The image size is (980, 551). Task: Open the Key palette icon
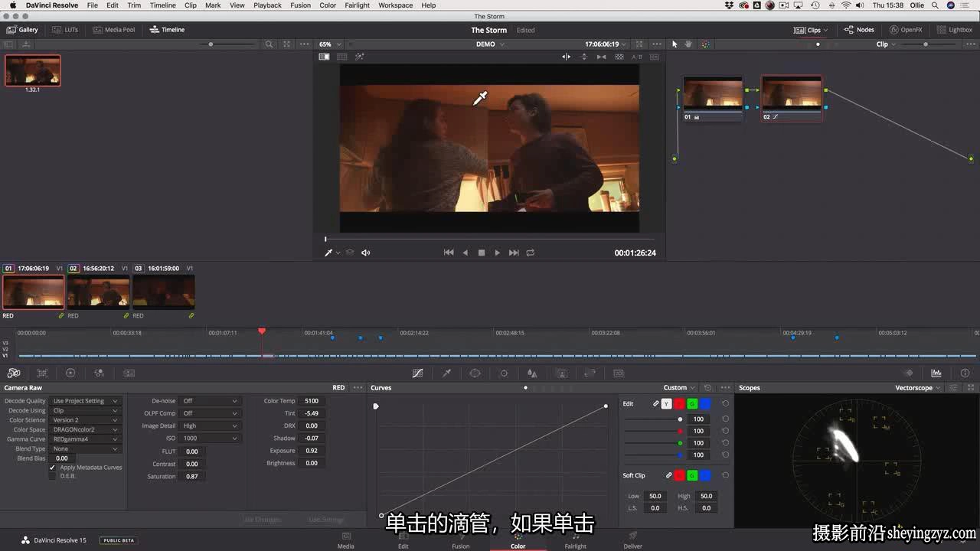point(561,373)
